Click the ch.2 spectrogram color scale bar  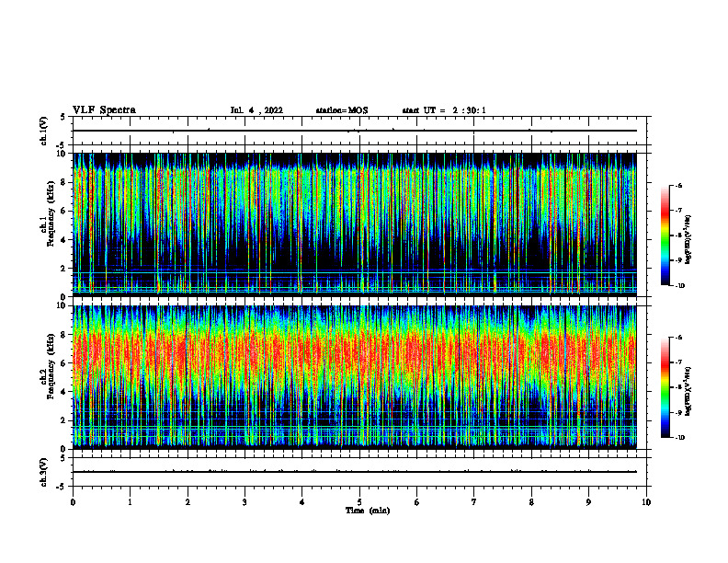tap(665, 387)
